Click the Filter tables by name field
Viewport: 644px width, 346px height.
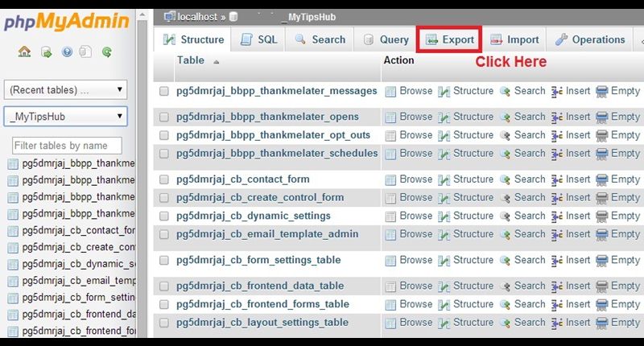[x=67, y=146]
